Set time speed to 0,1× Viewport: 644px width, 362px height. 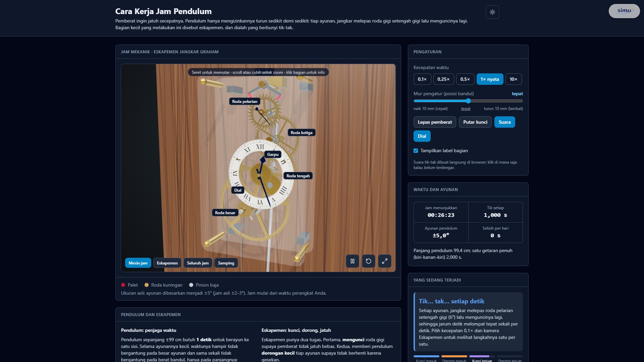422,79
